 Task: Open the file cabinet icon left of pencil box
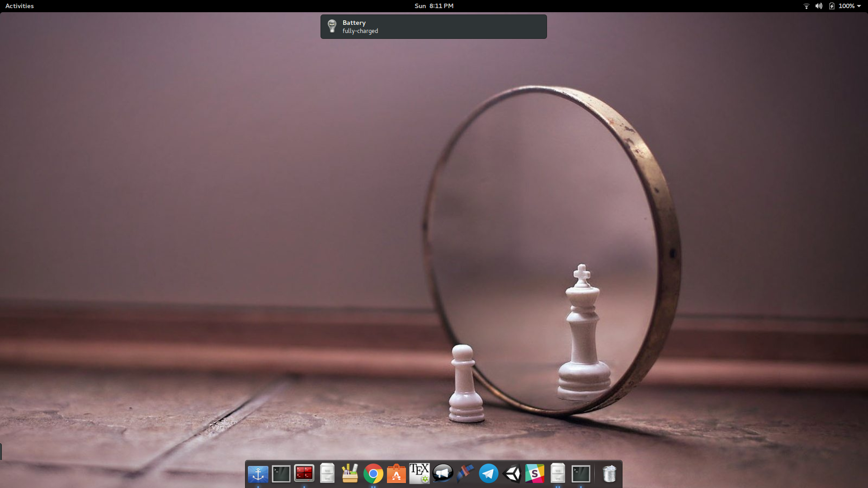point(327,474)
